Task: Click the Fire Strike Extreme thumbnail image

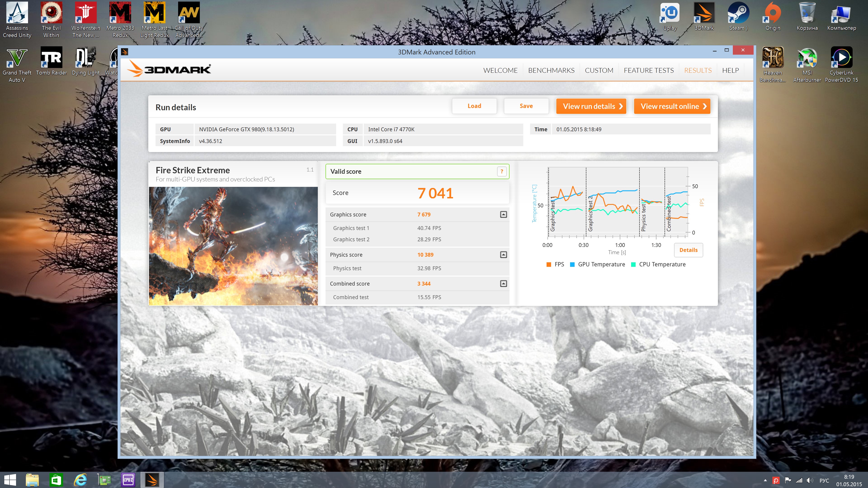Action: (x=233, y=246)
